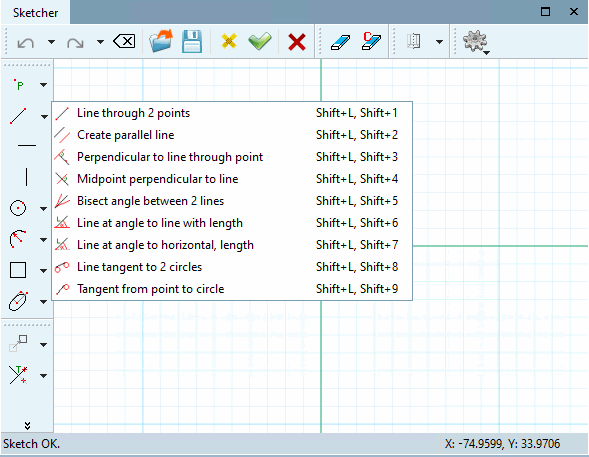The width and height of the screenshot is (589, 457).
Task: Choose Perpendicular to line through point
Action: pyautogui.click(x=232, y=157)
